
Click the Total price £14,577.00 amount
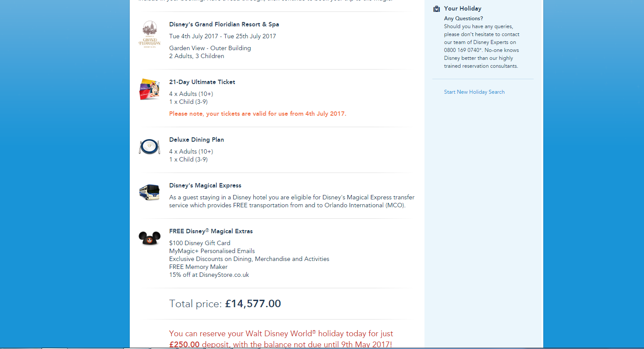pos(253,304)
